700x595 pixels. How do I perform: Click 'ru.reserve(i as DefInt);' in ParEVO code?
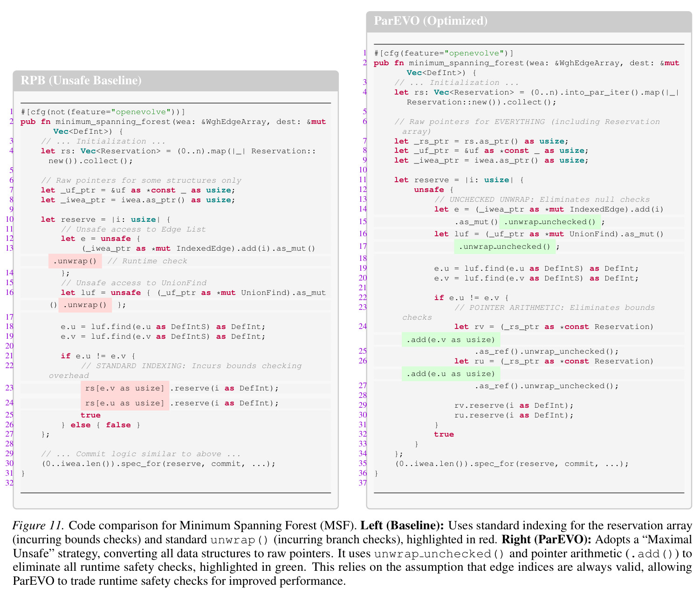coord(514,415)
